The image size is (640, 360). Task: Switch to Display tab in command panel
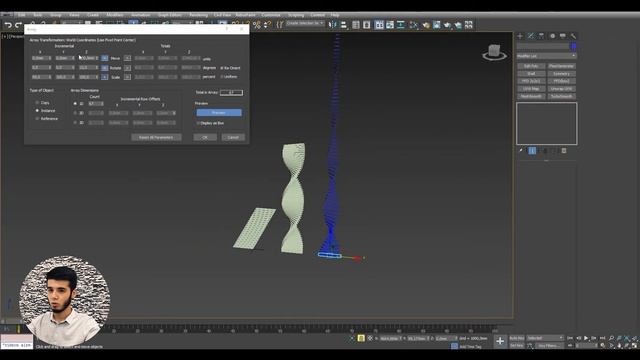tap(562, 36)
